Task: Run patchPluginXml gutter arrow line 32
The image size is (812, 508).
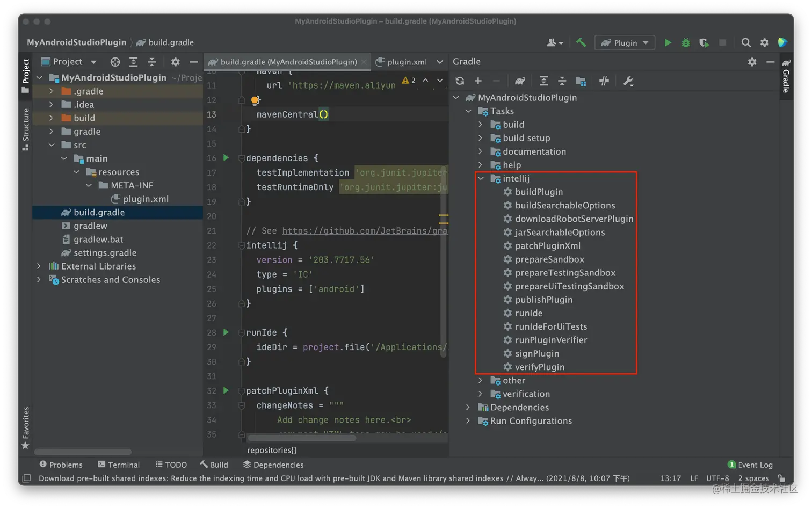Action: point(226,390)
